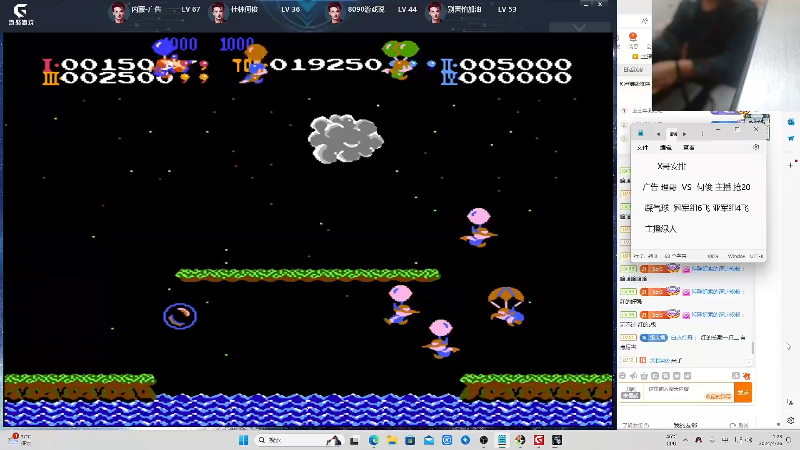
Task: Switch to Notepad via taskbar icon
Action: tap(502, 440)
